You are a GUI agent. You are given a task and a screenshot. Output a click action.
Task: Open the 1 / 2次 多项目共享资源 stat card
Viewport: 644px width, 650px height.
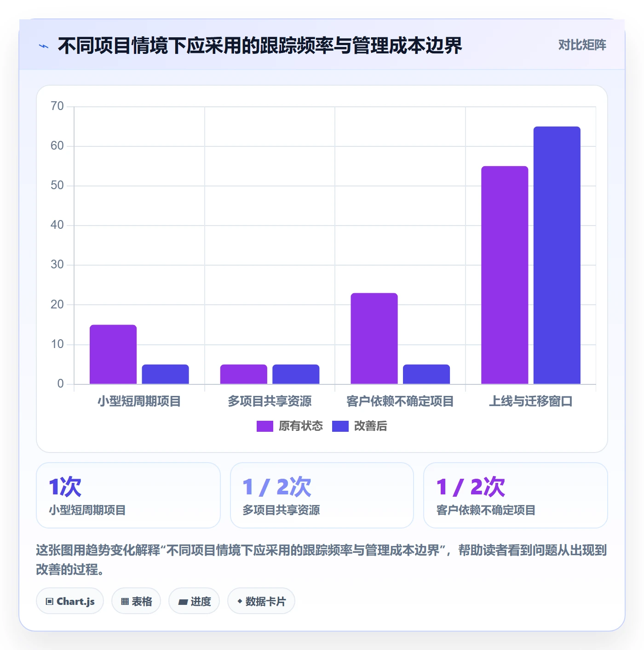(322, 495)
